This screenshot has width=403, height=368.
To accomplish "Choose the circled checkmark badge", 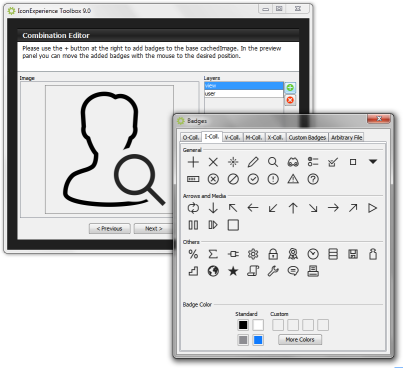I will (x=253, y=179).
